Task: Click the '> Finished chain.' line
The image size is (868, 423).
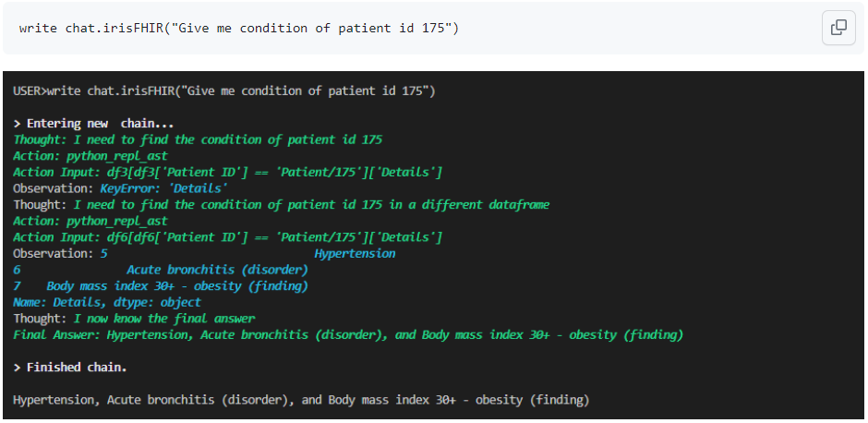Action: point(70,368)
